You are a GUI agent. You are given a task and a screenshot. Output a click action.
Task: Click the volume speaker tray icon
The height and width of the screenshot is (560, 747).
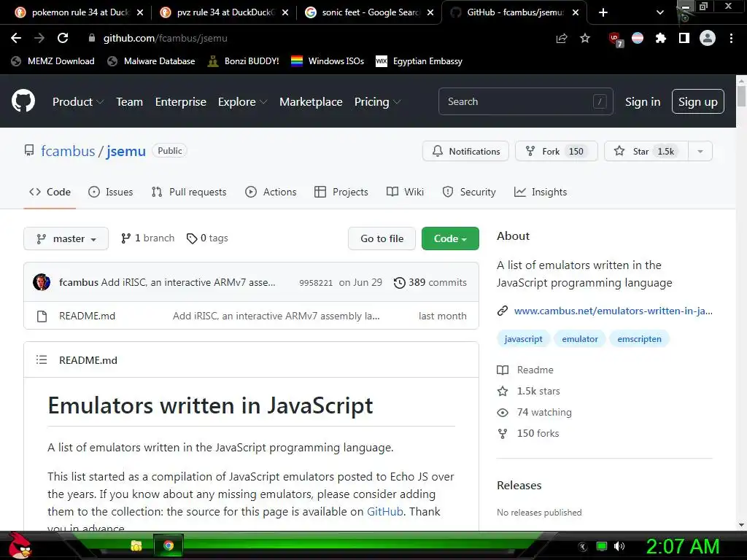point(619,546)
